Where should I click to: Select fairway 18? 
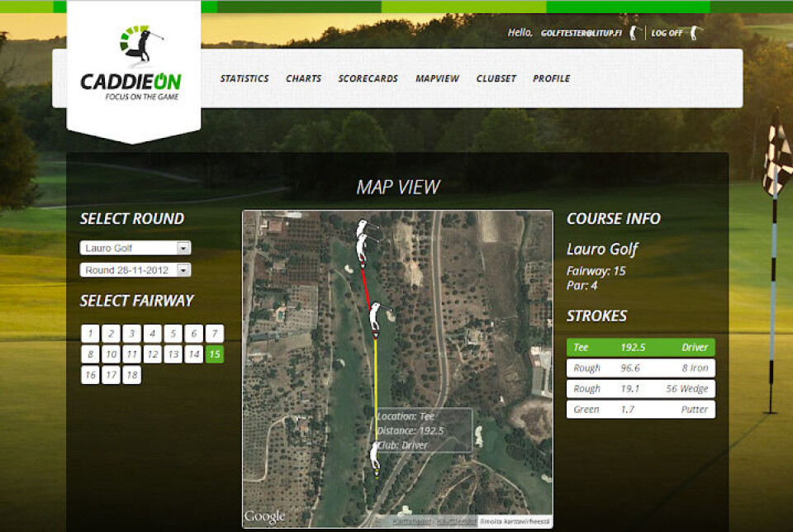[132, 375]
